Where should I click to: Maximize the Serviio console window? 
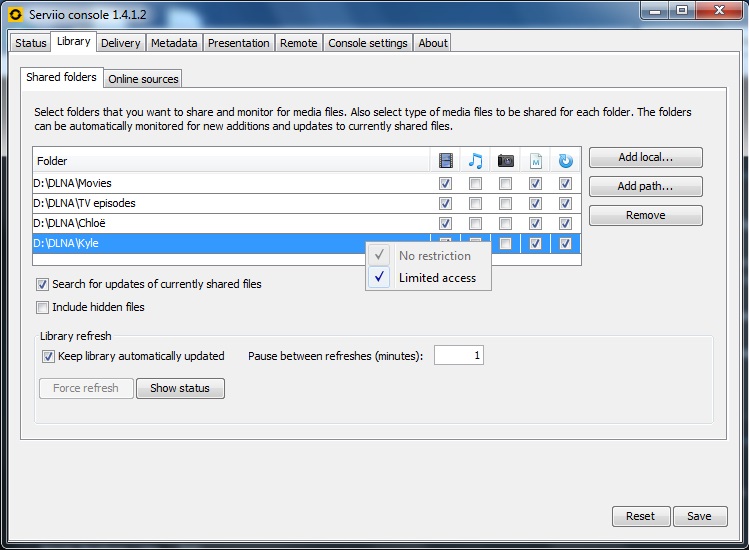click(x=682, y=11)
